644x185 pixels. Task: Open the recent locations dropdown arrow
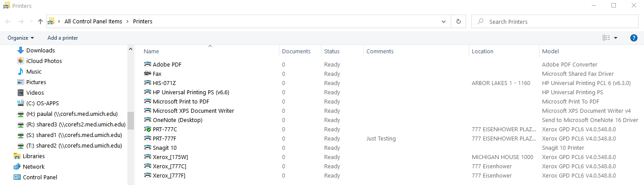point(31,22)
